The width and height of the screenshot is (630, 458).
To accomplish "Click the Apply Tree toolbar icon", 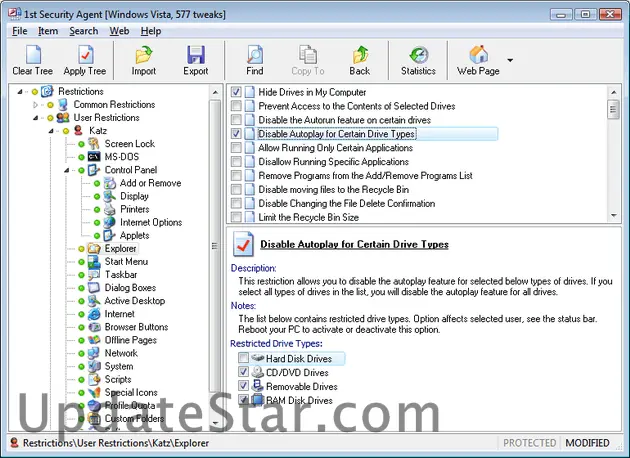I will pos(85,55).
